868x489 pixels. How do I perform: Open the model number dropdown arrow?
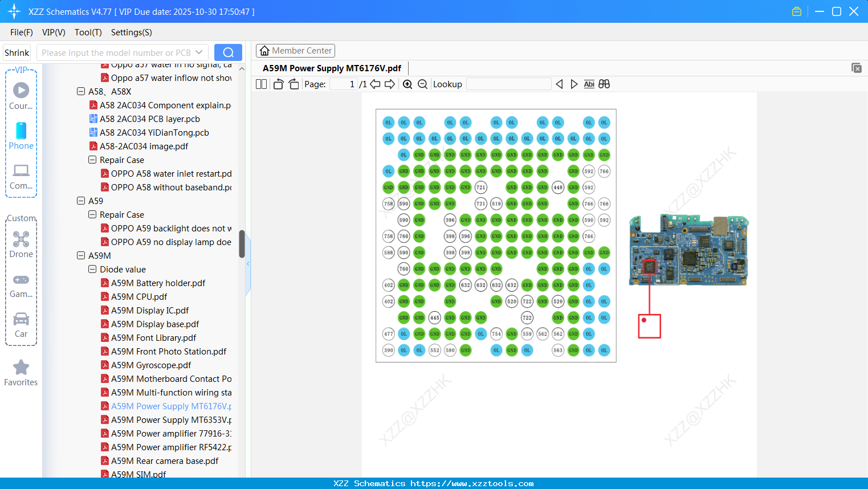pyautogui.click(x=199, y=52)
